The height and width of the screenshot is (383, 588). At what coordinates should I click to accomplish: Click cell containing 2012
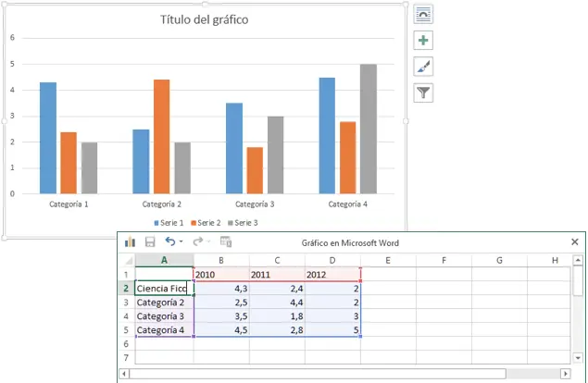(x=332, y=275)
